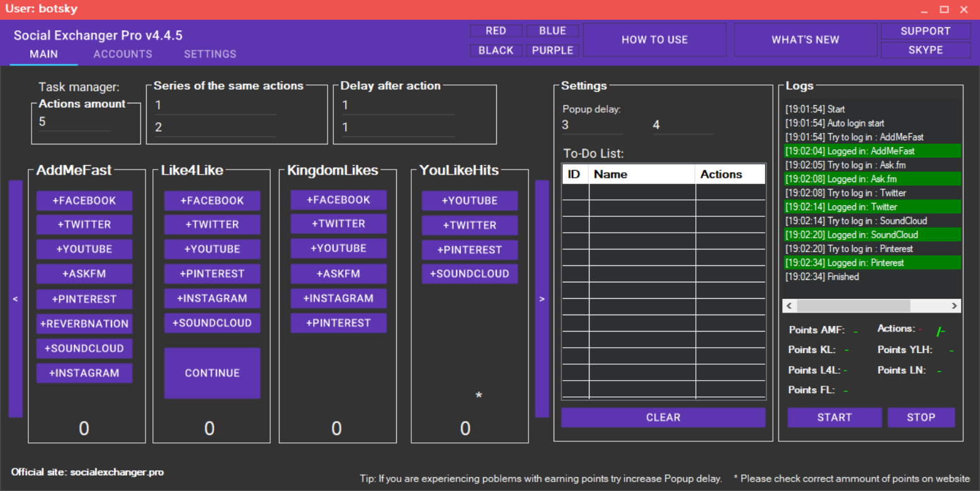Click the second Delay after action field
980x491 pixels.
click(397, 127)
